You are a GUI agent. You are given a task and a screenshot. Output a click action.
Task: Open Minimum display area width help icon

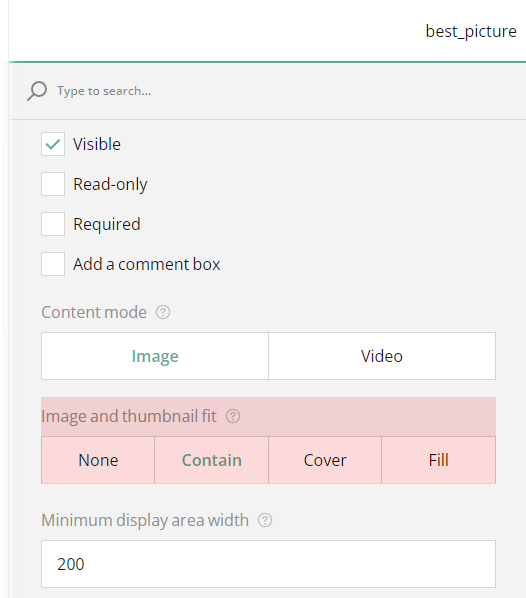(x=265, y=520)
